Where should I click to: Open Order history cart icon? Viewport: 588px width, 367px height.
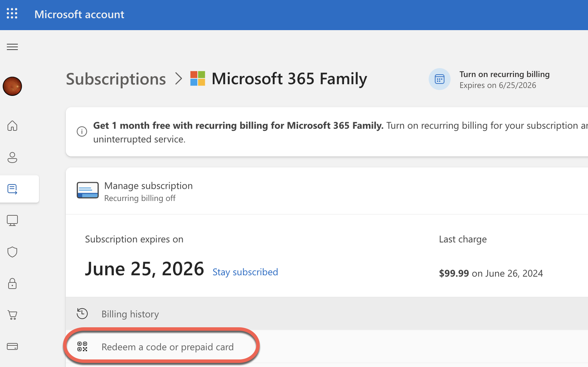coord(12,315)
